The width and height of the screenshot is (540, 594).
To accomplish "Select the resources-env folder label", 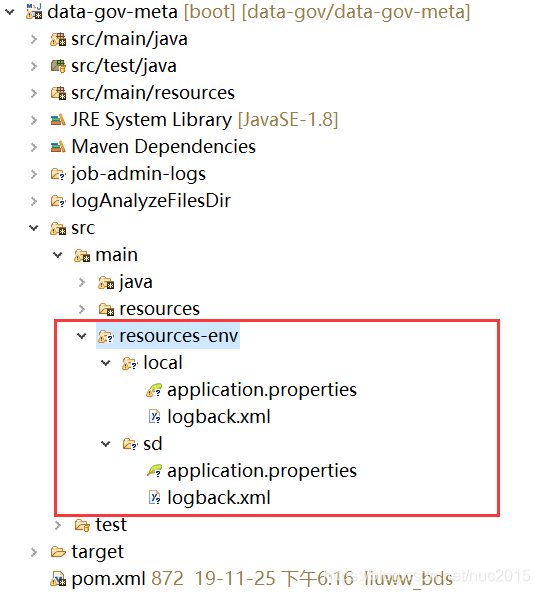I will pyautogui.click(x=178, y=336).
